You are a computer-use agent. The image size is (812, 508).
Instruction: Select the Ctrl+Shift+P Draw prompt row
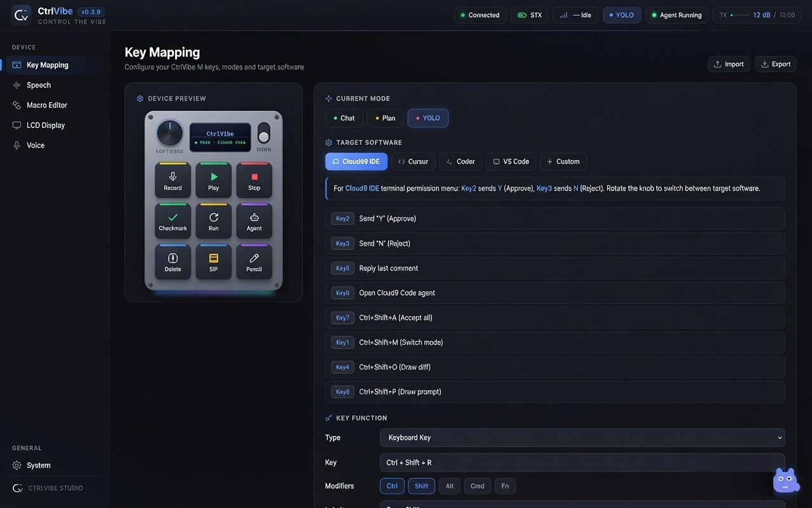[555, 392]
